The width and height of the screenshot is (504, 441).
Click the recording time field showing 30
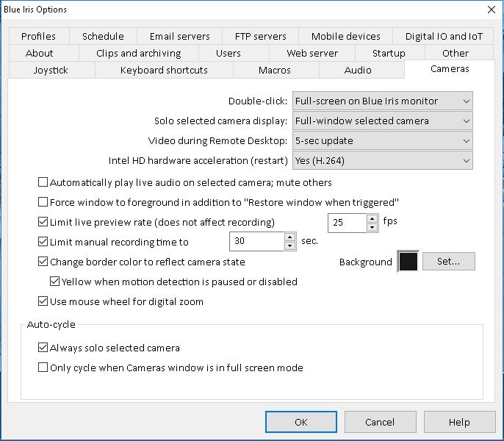click(x=257, y=241)
